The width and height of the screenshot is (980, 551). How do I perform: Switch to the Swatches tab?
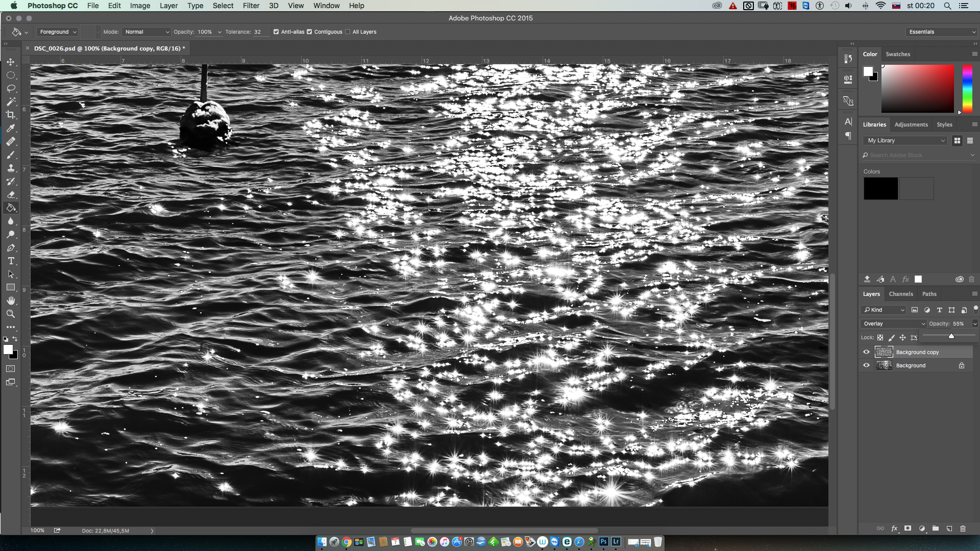[897, 54]
